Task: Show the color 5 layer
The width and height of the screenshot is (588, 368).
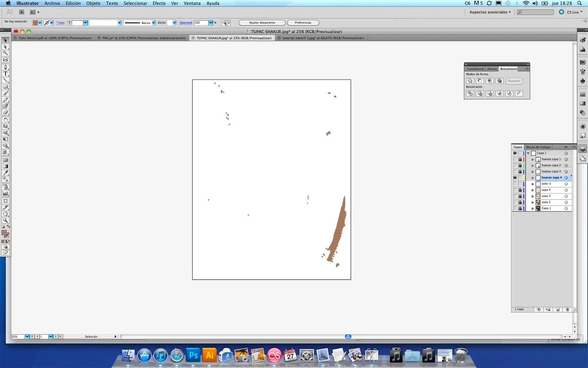Action: point(515,184)
